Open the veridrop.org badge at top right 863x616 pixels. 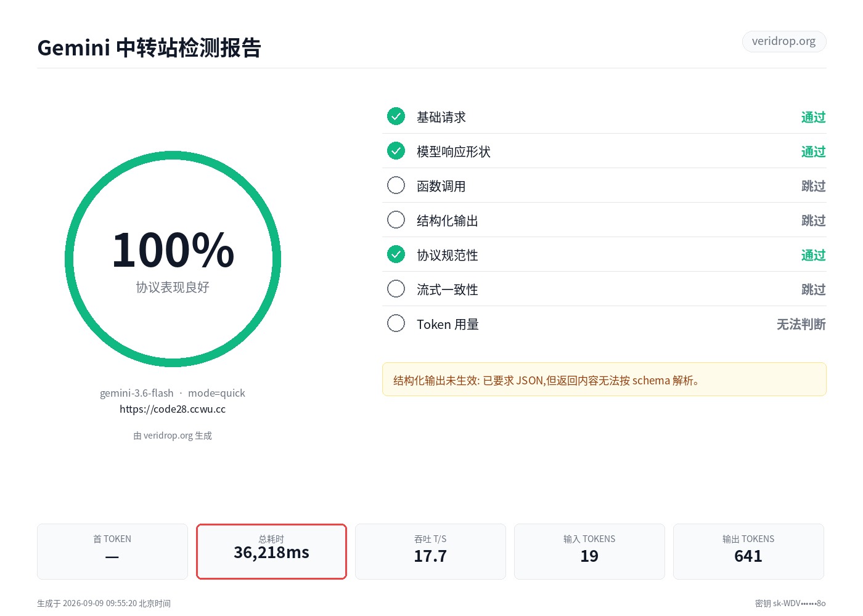(x=784, y=41)
